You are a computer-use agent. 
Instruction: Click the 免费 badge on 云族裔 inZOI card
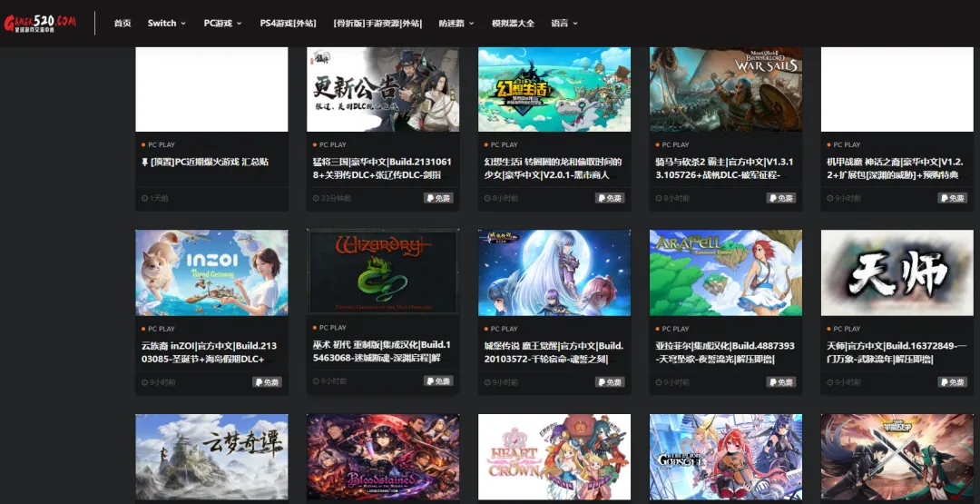[x=268, y=382]
